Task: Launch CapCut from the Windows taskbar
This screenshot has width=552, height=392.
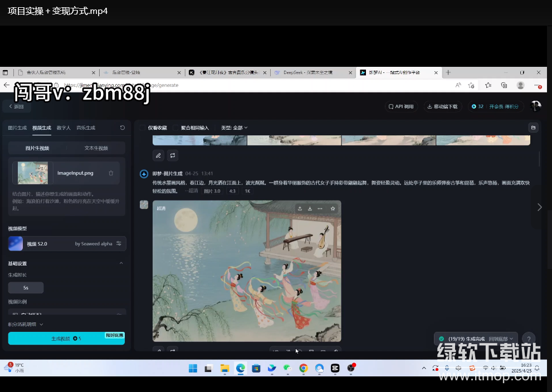Action: click(x=335, y=368)
